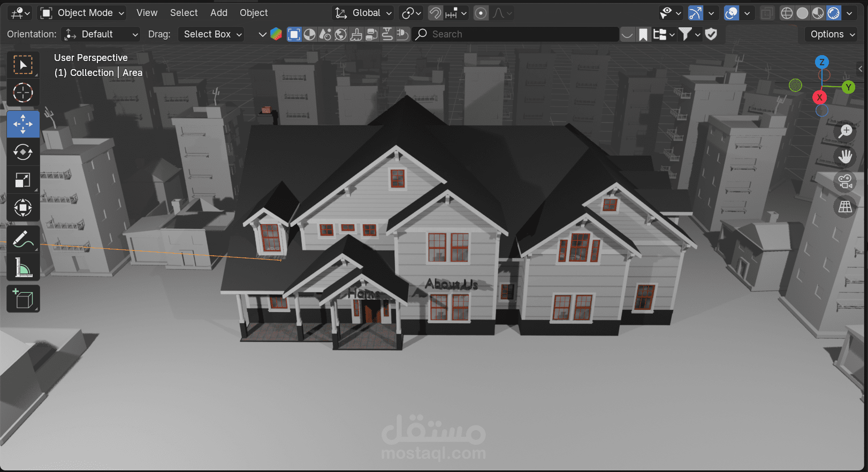Click the droplets filter icon
This screenshot has width=868, height=472.
click(325, 34)
